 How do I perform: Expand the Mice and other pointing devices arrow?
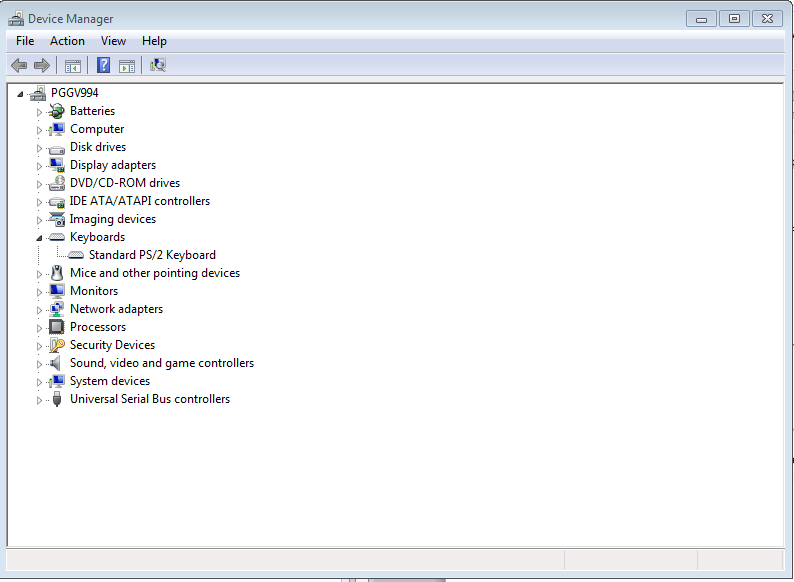coord(39,274)
